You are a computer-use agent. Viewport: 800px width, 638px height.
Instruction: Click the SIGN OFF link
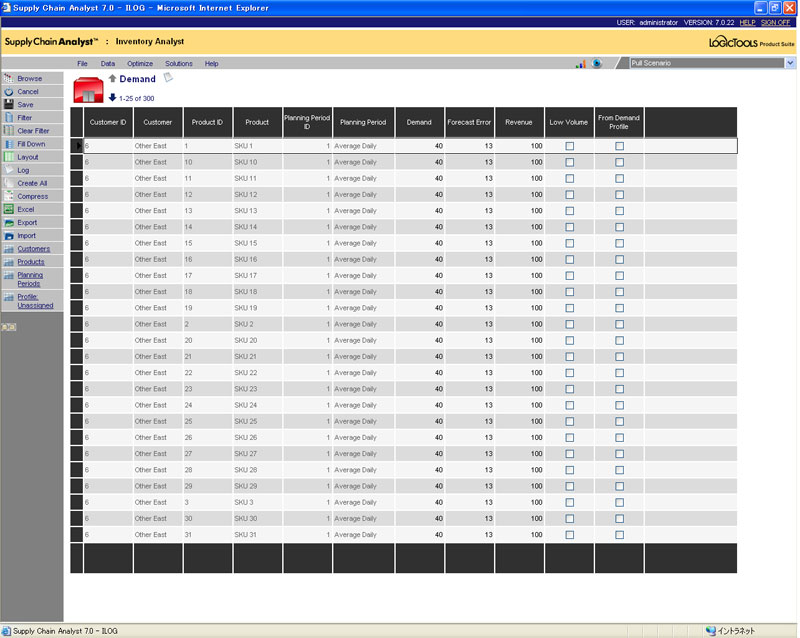(776, 22)
